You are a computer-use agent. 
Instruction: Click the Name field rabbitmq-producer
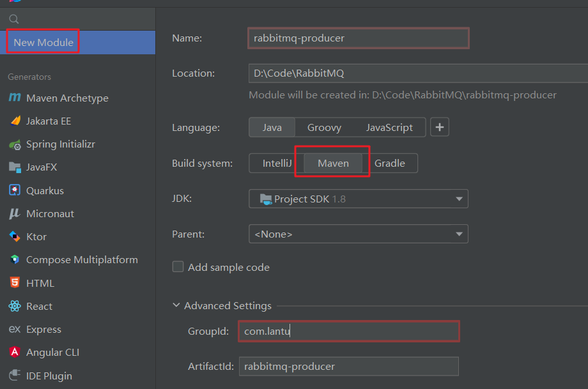tap(358, 38)
